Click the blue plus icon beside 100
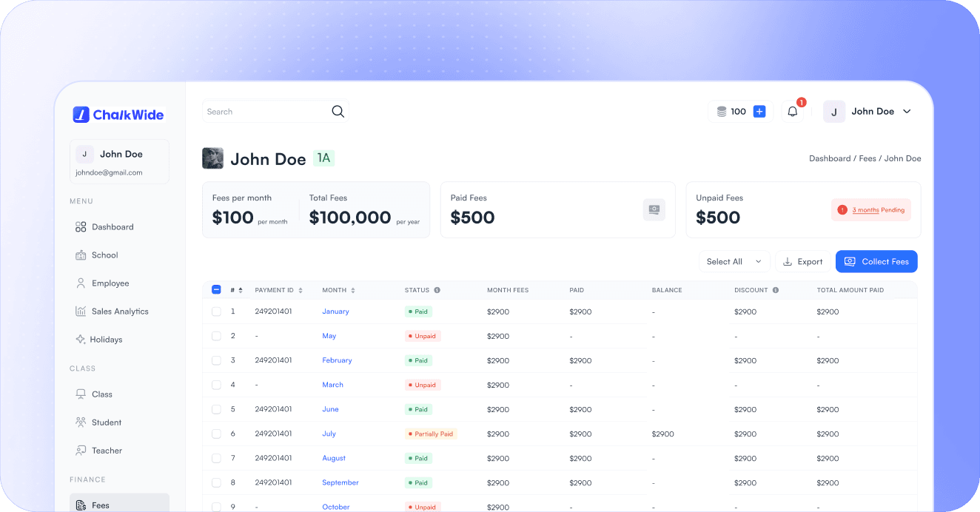Viewport: 980px width, 512px height. click(759, 112)
